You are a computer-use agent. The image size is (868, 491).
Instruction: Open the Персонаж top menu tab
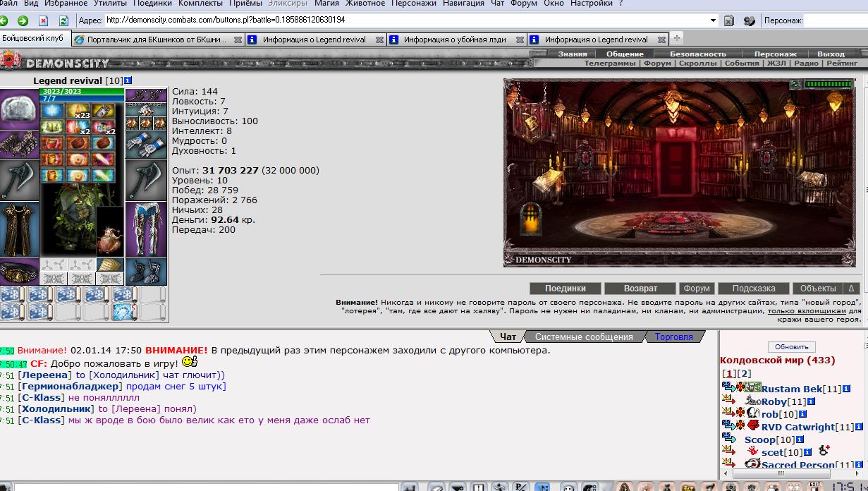775,54
